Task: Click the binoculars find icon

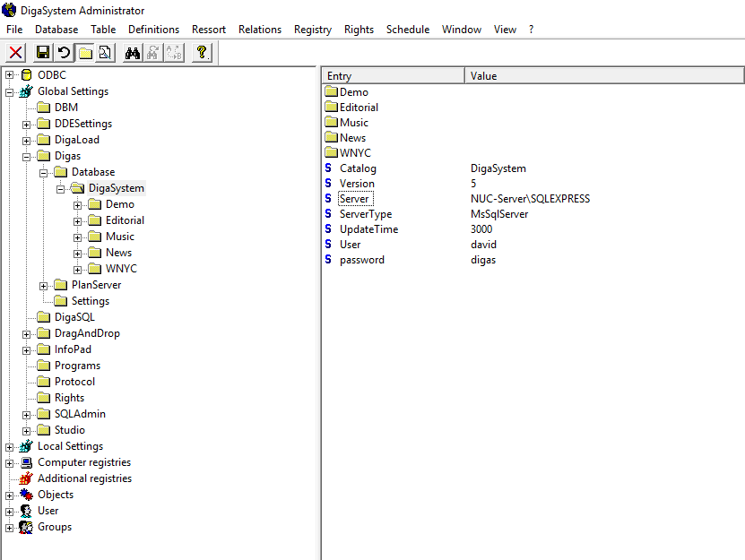Action: click(x=133, y=53)
